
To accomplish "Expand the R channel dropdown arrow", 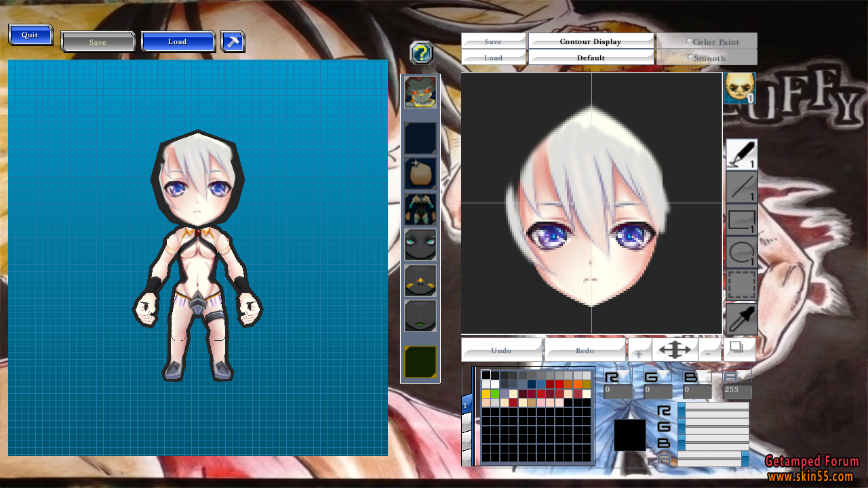I will click(x=623, y=374).
